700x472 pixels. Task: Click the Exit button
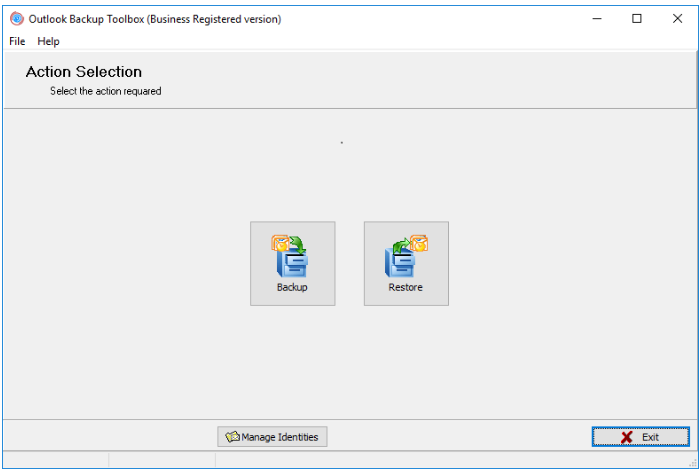641,437
